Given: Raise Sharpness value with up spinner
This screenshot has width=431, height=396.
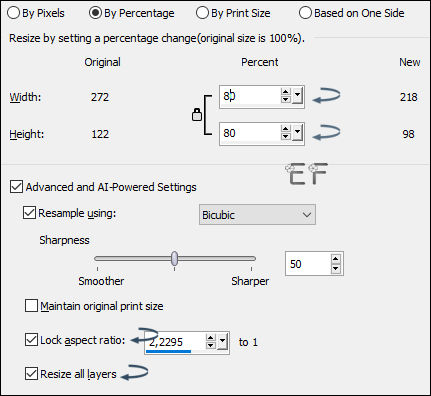Looking at the screenshot, I should point(336,259).
